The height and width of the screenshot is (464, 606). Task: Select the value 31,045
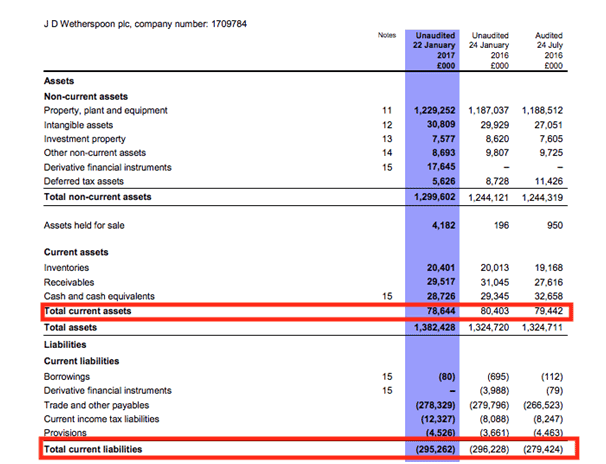tap(495, 282)
